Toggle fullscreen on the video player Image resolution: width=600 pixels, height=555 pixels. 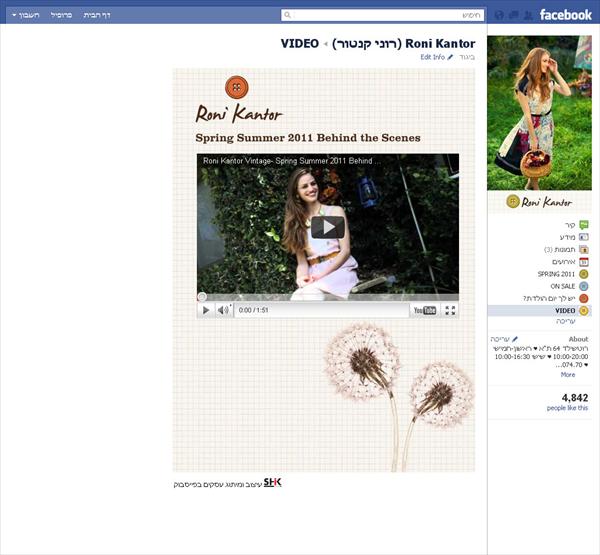450,310
